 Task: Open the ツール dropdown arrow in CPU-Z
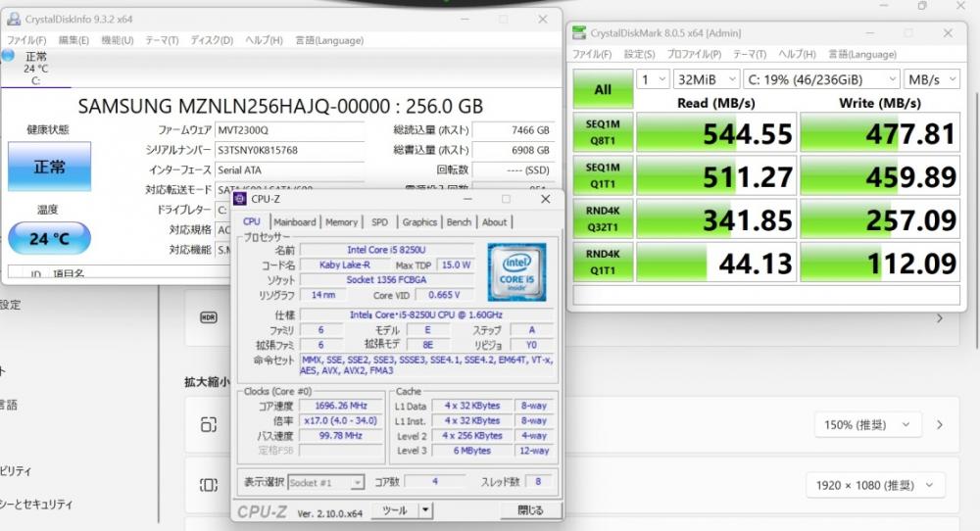(x=425, y=510)
